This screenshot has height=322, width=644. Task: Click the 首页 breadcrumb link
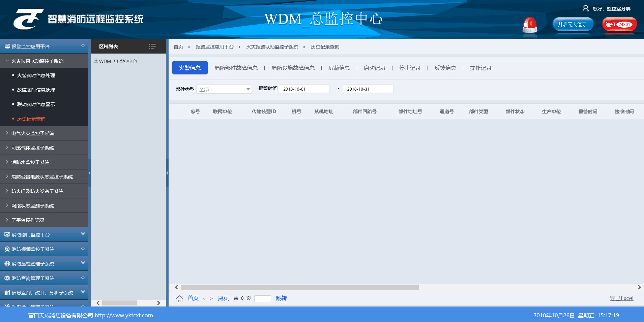178,47
